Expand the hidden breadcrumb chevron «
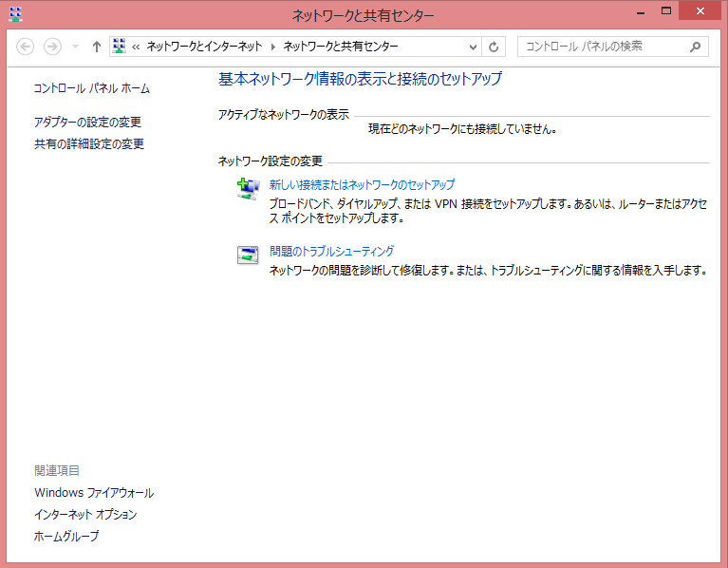This screenshot has width=728, height=568. [136, 47]
